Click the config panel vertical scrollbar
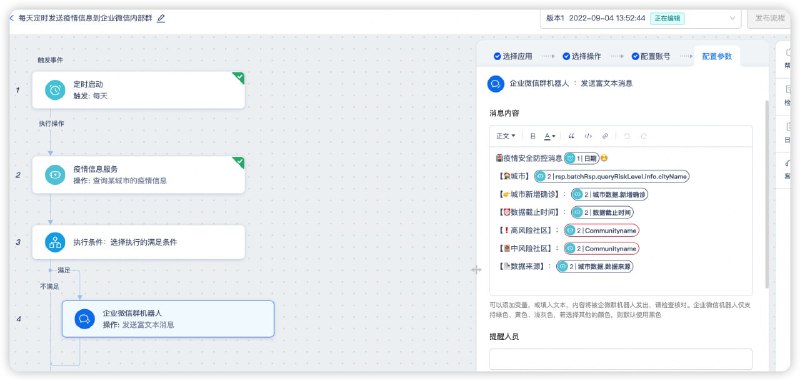The image size is (800, 381). (x=766, y=194)
